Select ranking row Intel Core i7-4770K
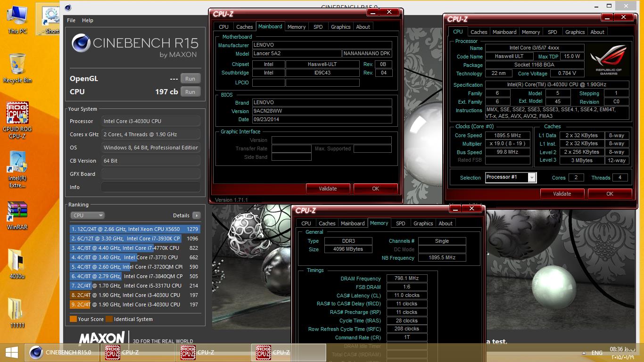Screen dimensions: 644x362 [x=135, y=248]
